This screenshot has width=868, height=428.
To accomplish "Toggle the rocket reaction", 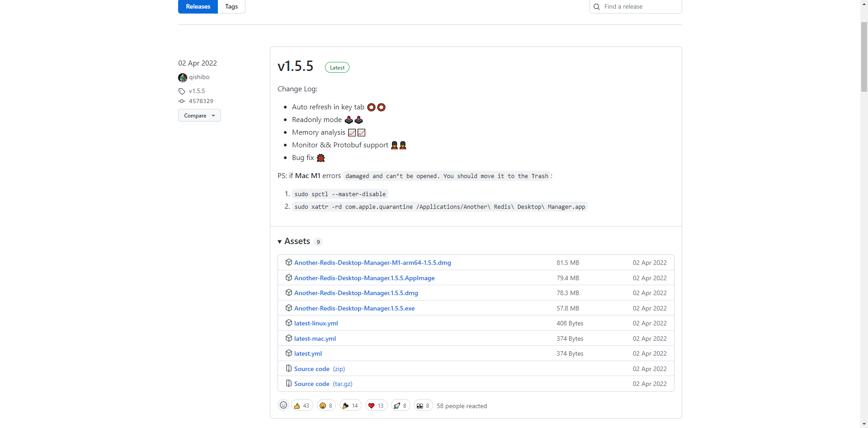I will point(400,406).
